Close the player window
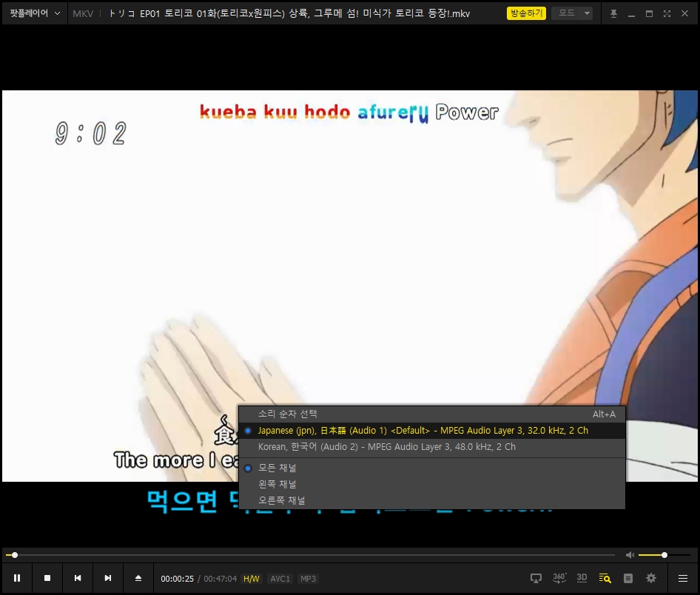The image size is (700, 595). point(684,13)
